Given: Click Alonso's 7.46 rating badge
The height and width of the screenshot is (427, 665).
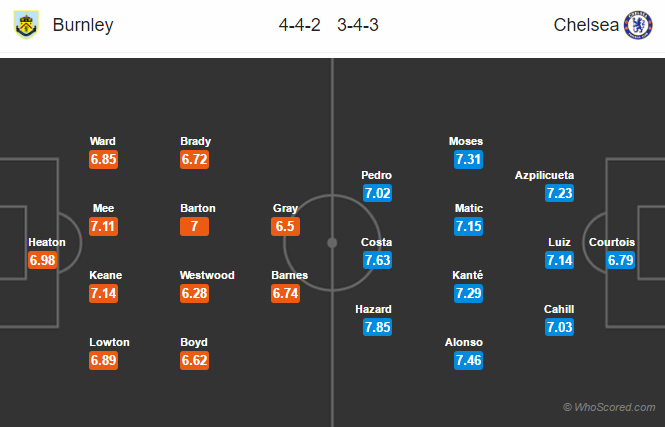Looking at the screenshot, I should (468, 360).
